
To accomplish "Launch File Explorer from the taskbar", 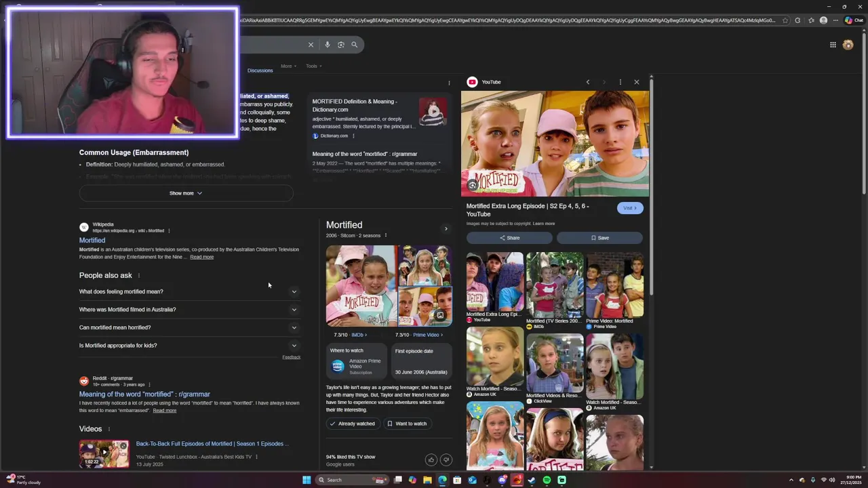I will point(427,480).
